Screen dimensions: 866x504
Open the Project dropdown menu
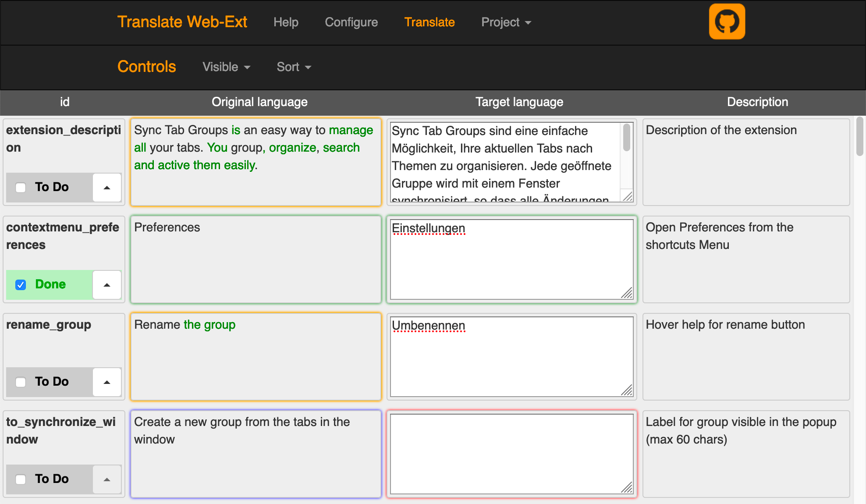click(x=506, y=22)
